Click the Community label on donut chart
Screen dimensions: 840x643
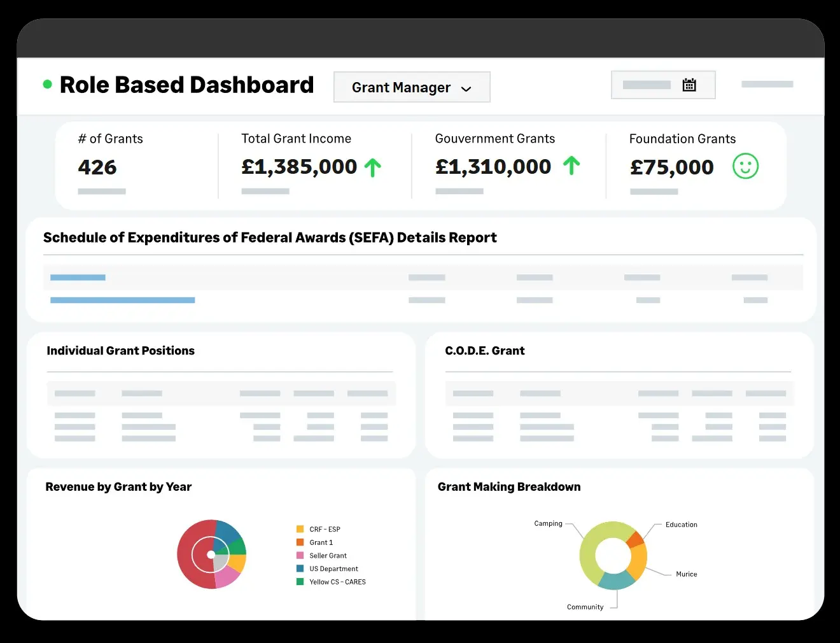(x=585, y=607)
